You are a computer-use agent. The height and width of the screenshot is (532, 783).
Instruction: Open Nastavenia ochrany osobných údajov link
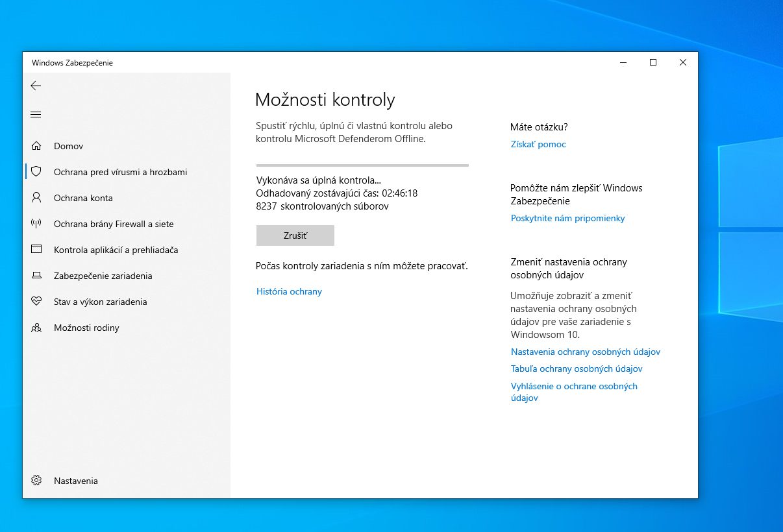(586, 352)
